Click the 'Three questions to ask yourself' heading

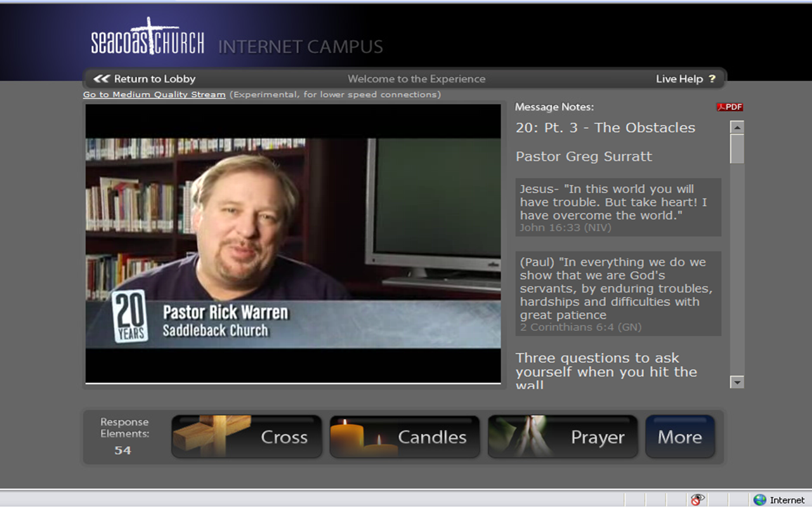[606, 371]
